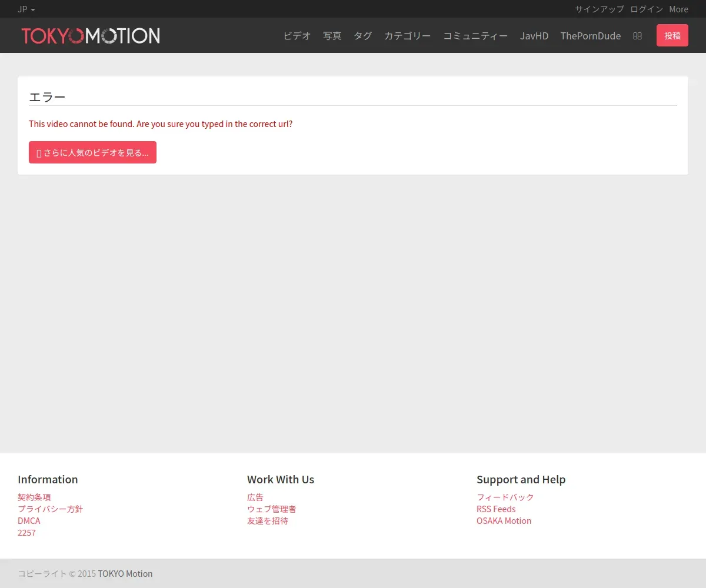Viewport: 706px width, 588px height.
Task: Open the ビデオ menu item
Action: click(297, 36)
